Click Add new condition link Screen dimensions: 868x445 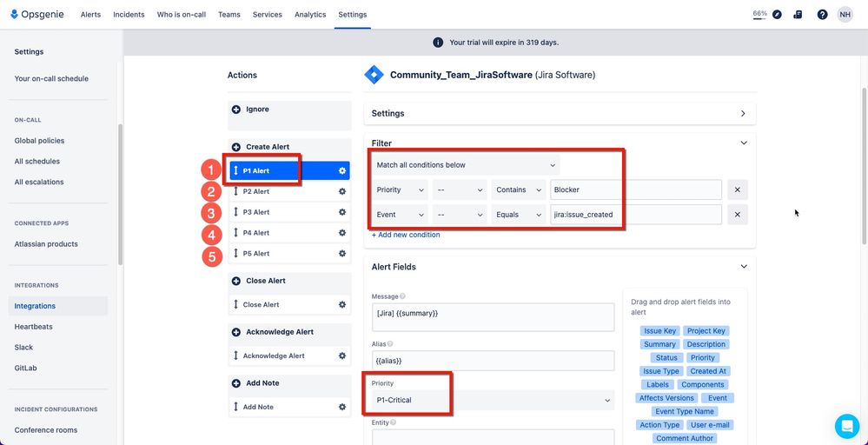coord(406,235)
